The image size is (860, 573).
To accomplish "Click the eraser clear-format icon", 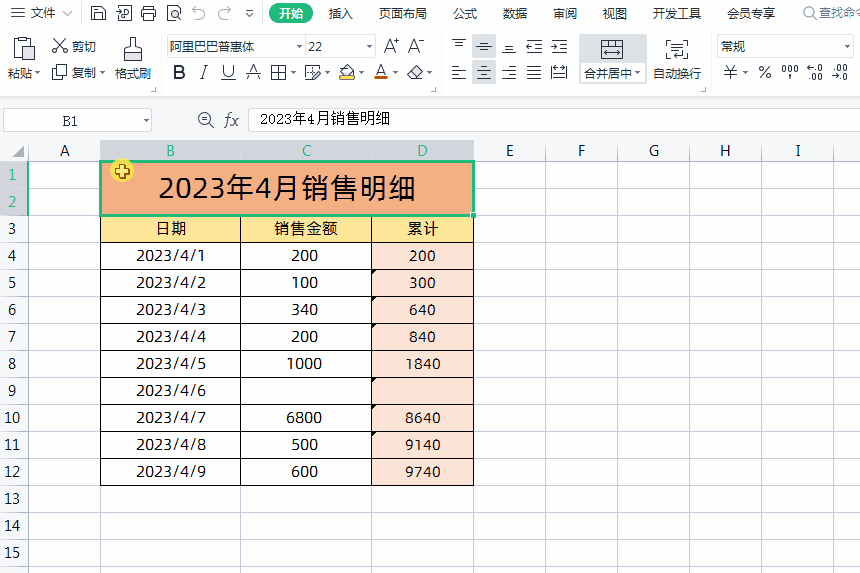I will tap(415, 72).
